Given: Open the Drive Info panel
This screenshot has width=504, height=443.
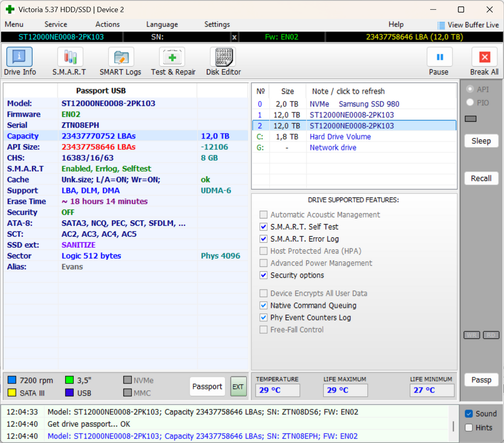Looking at the screenshot, I should click(20, 61).
